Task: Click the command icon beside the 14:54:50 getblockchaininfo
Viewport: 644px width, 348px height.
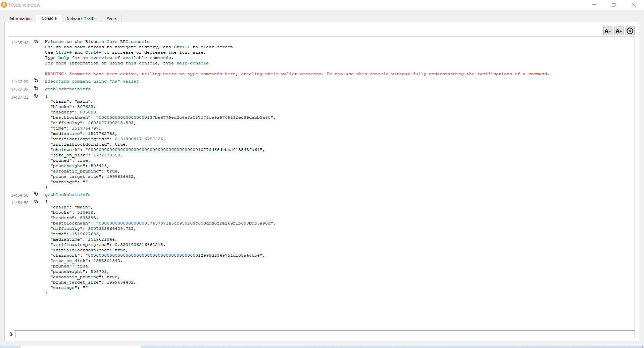Action: pos(36,194)
